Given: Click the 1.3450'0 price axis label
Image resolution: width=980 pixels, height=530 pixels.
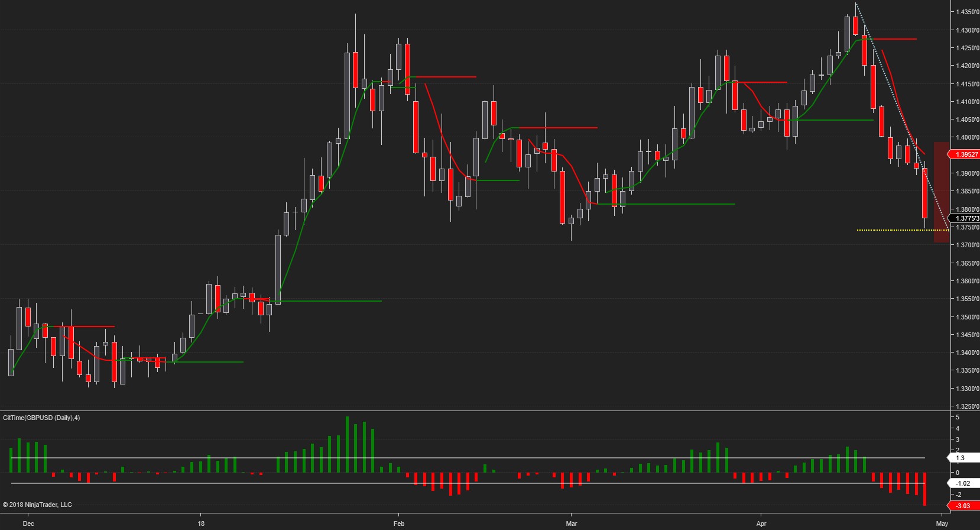Looking at the screenshot, I should [967, 335].
